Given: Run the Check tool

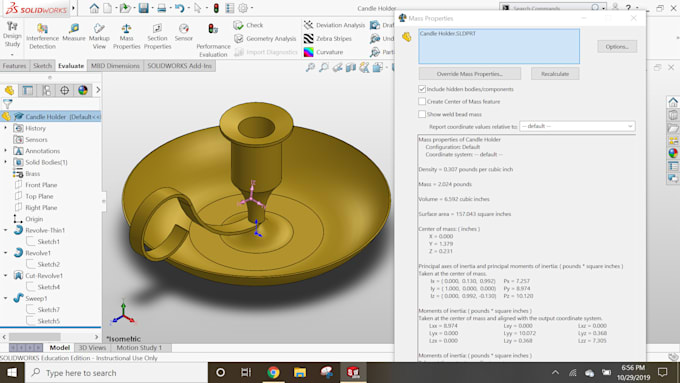Looking at the screenshot, I should point(248,25).
